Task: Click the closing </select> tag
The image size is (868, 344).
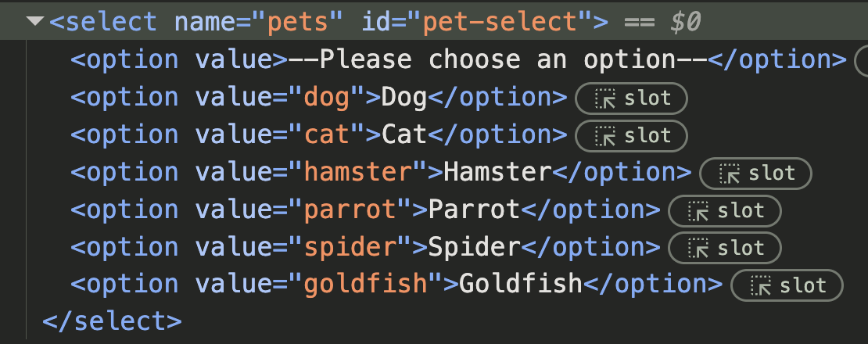Action: point(112,321)
